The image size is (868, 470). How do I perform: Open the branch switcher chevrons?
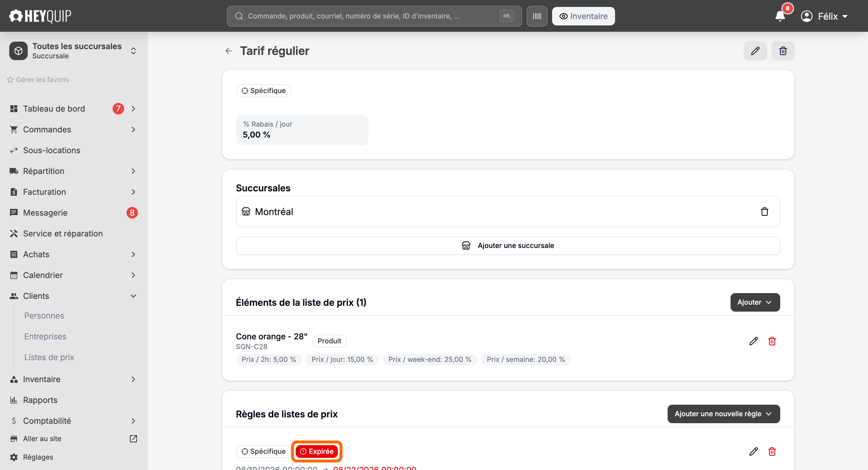133,51
